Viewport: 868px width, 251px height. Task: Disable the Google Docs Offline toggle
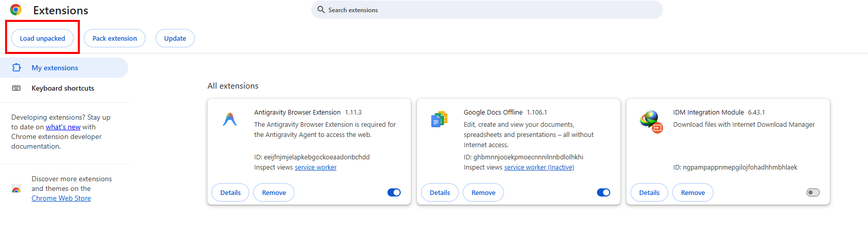point(604,192)
